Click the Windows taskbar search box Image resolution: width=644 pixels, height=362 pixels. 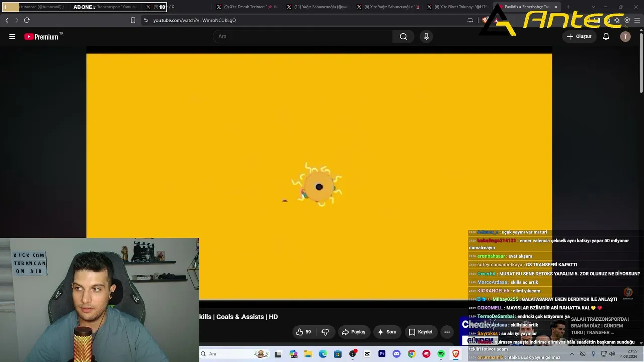pos(234,354)
